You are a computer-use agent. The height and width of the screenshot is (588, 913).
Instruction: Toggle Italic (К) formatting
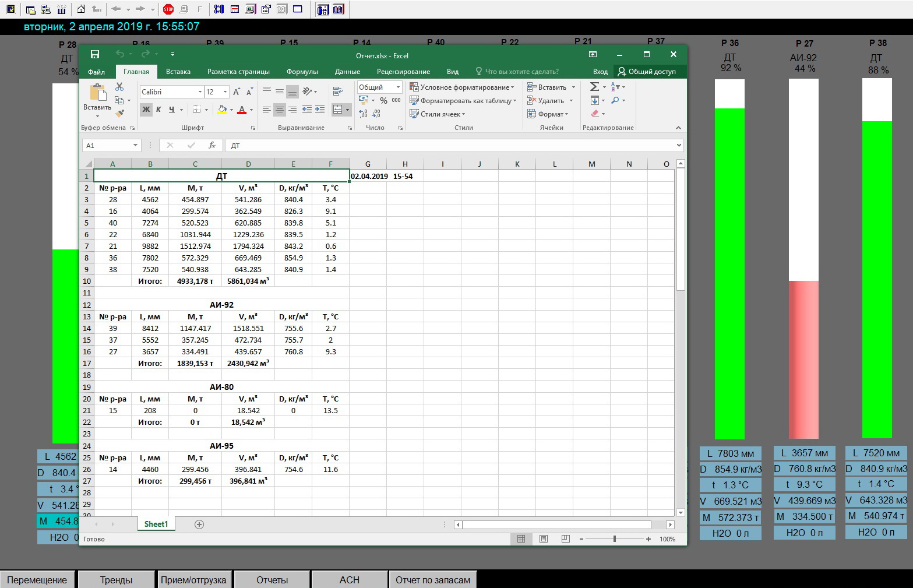click(x=158, y=110)
